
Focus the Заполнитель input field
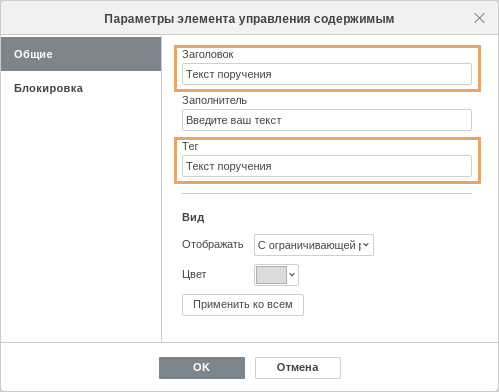pos(327,120)
